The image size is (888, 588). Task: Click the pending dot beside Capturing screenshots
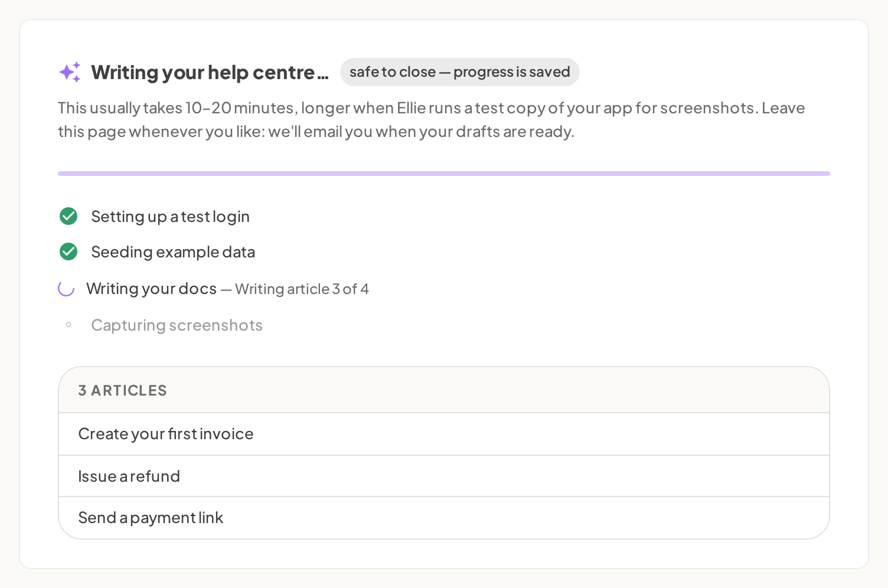(68, 325)
